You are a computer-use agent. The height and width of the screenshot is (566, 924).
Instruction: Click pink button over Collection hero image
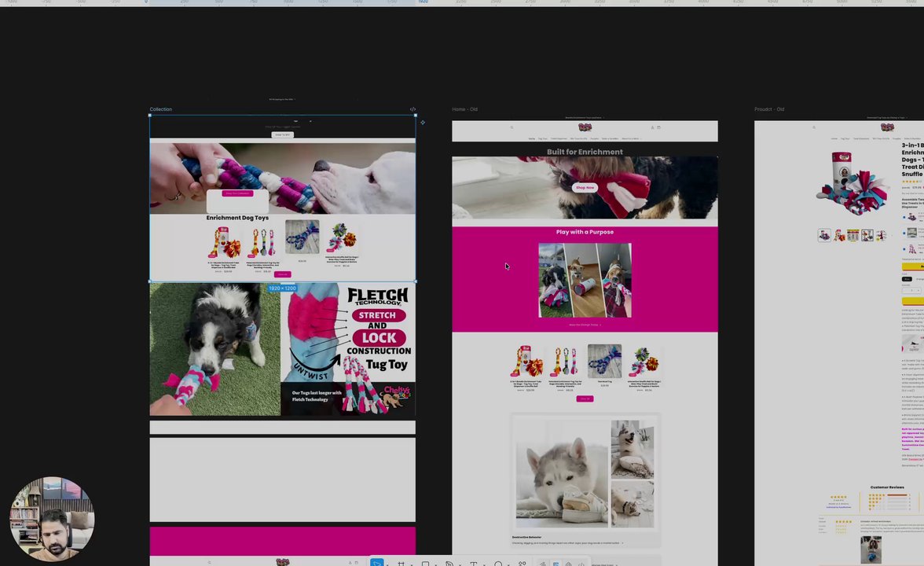237,193
